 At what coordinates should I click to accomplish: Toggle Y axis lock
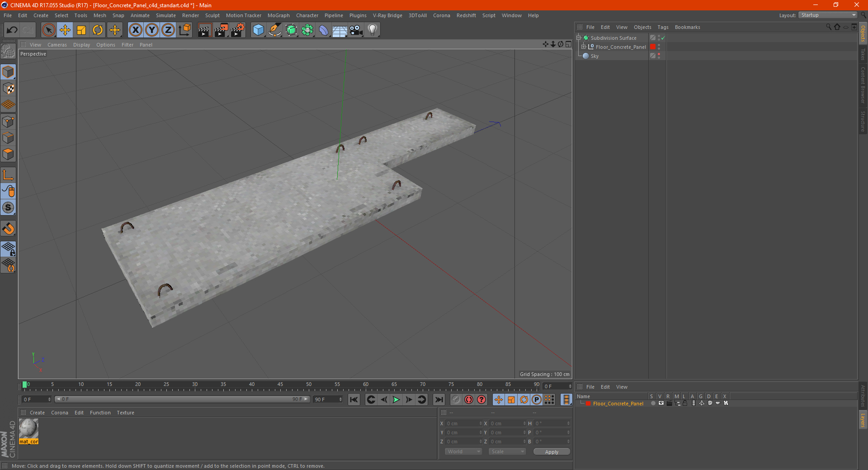point(152,30)
